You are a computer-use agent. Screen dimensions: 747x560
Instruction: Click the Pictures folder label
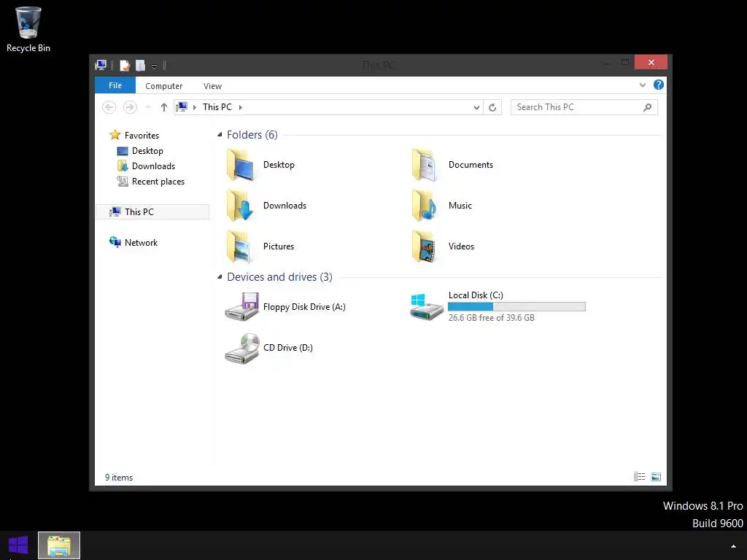click(x=279, y=246)
